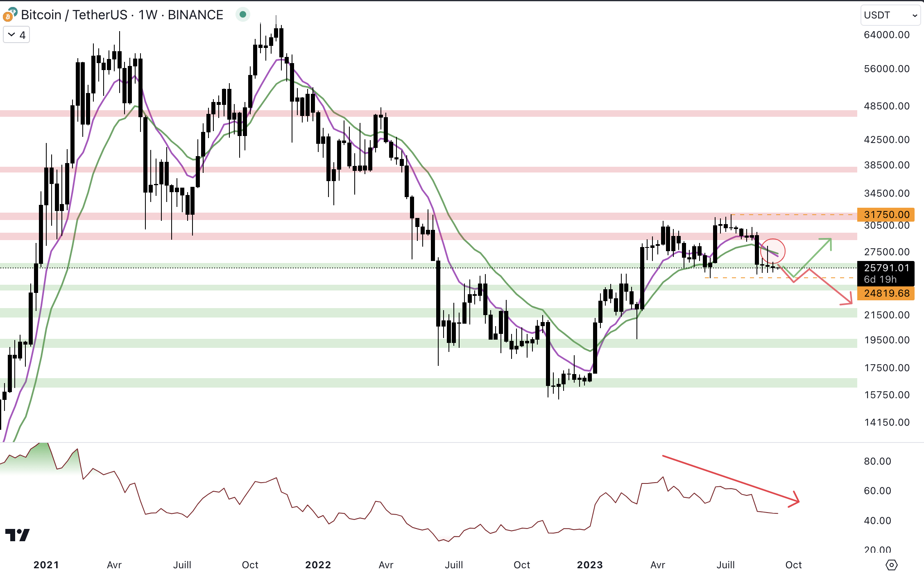Click the green market status dot
Screen dimensions: 924x574
[243, 15]
